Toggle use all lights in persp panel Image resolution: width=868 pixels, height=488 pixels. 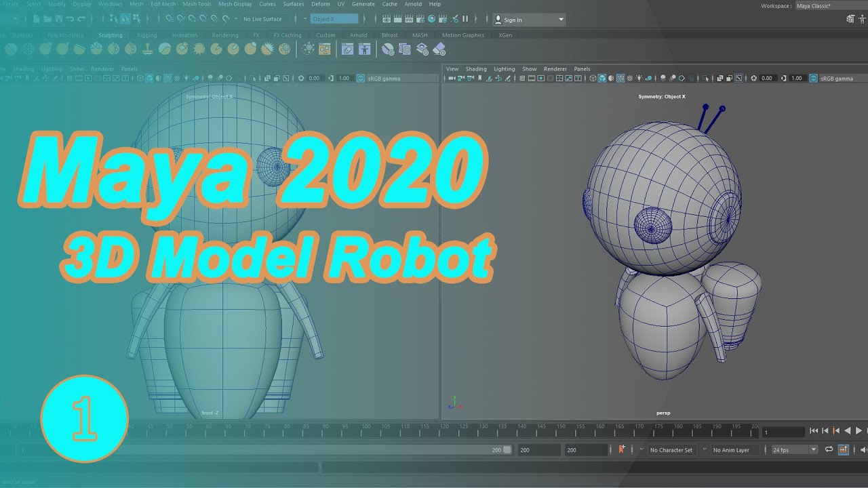point(639,78)
